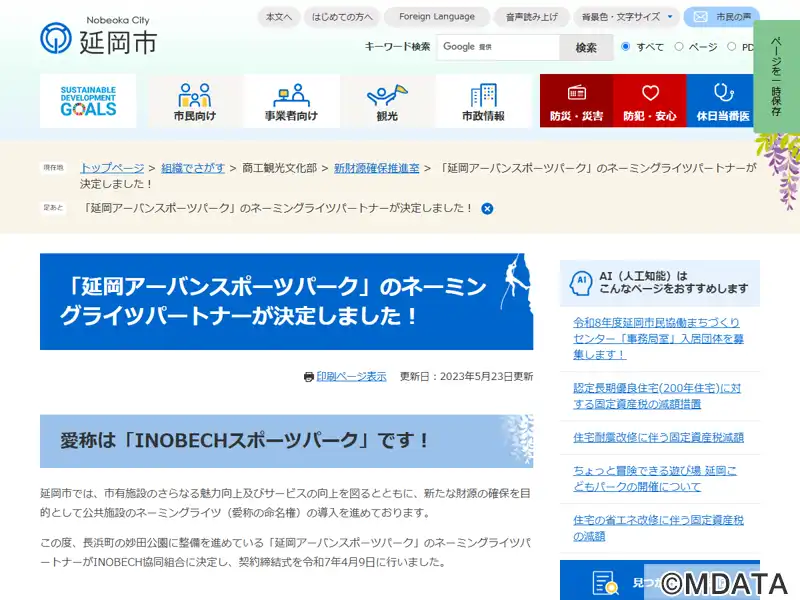Open the 市民向け residents section icon
This screenshot has height=600, width=800.
194,101
